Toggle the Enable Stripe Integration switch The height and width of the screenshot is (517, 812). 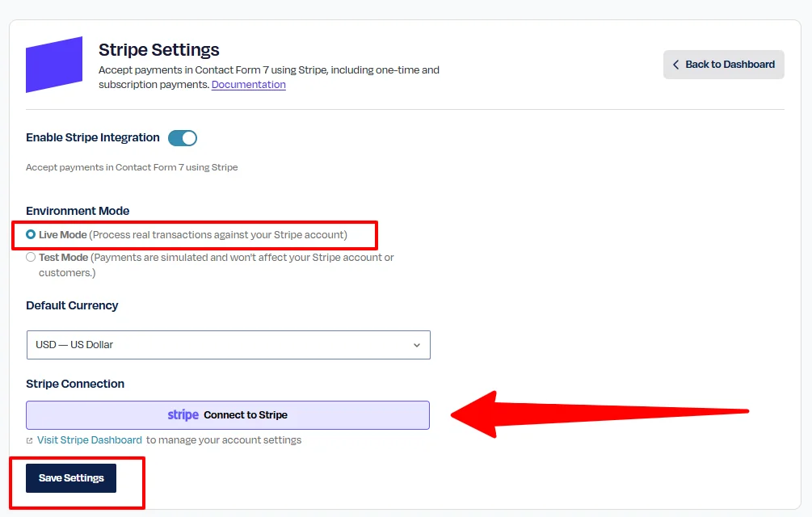(x=183, y=138)
